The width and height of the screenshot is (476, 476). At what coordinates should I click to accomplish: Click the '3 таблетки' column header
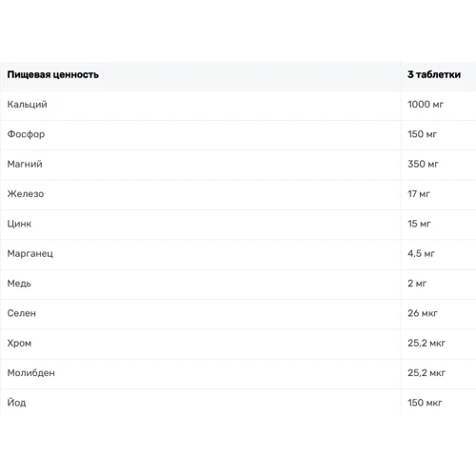pos(434,74)
